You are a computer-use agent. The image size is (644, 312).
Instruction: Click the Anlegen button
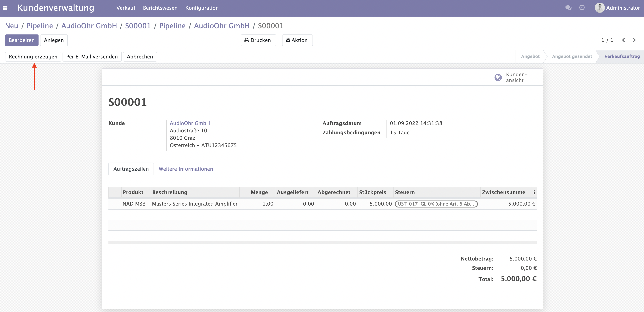pyautogui.click(x=54, y=40)
